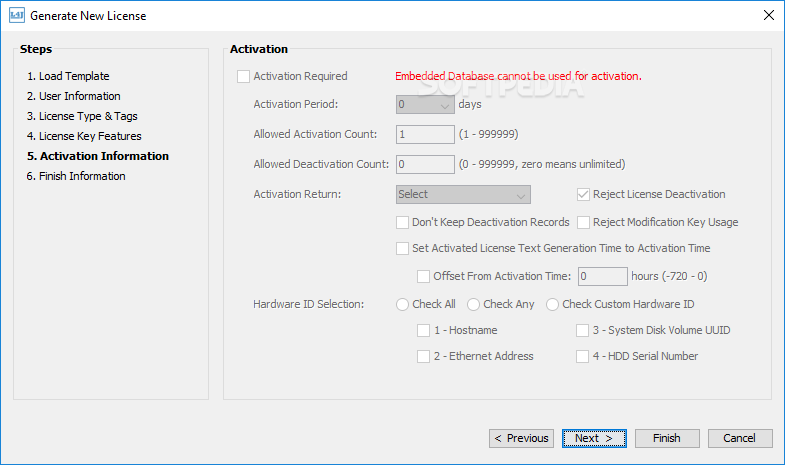The height and width of the screenshot is (465, 785).
Task: Tick Reject Modification Key Usage checkbox
Action: click(583, 223)
